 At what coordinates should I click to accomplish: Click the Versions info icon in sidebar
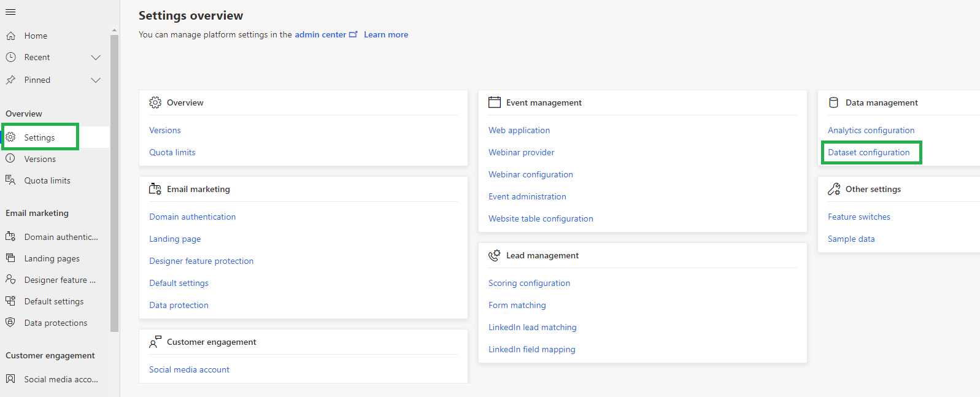pyautogui.click(x=10, y=159)
